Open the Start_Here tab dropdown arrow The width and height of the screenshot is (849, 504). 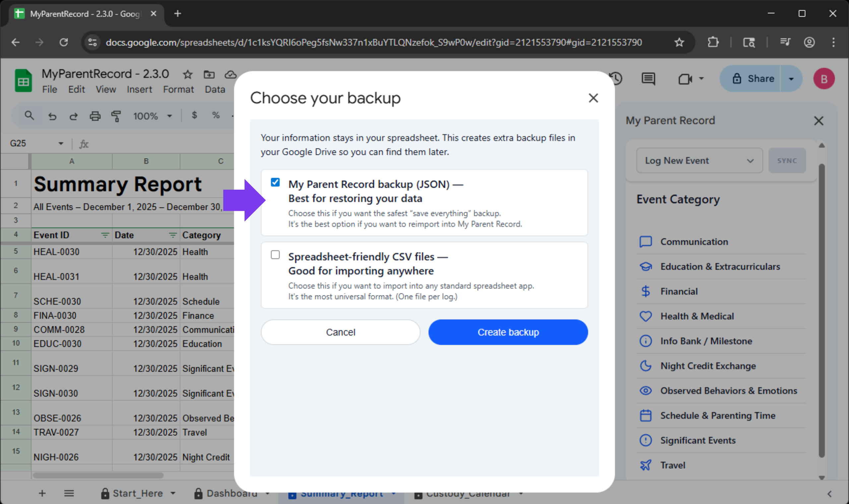pos(173,493)
